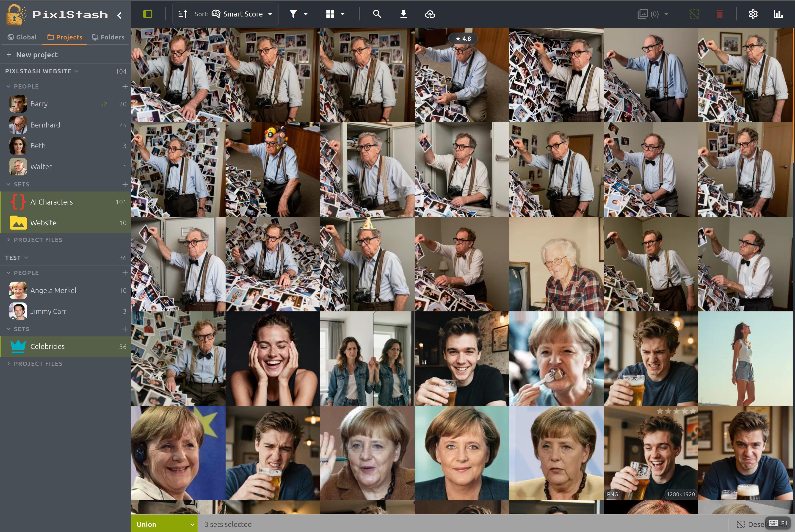Click the cloud upload icon

pyautogui.click(x=430, y=14)
